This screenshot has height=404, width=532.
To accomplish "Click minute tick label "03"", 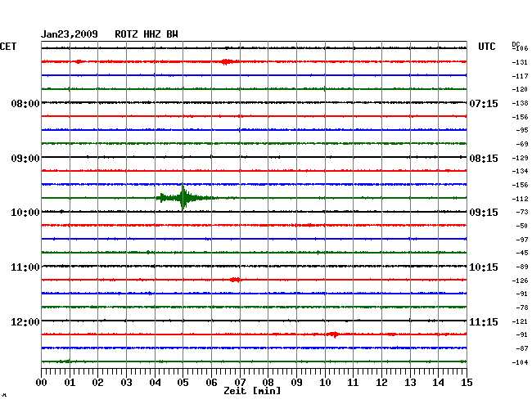I will point(126,382).
